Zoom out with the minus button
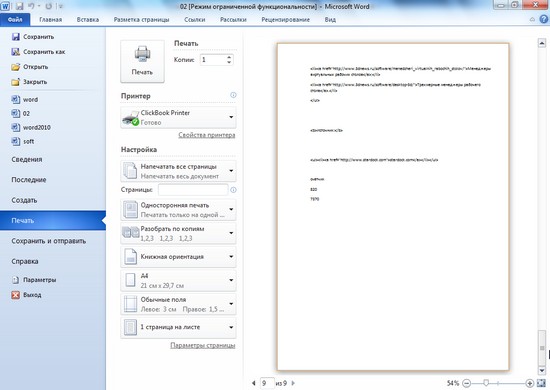 pyautogui.click(x=466, y=383)
